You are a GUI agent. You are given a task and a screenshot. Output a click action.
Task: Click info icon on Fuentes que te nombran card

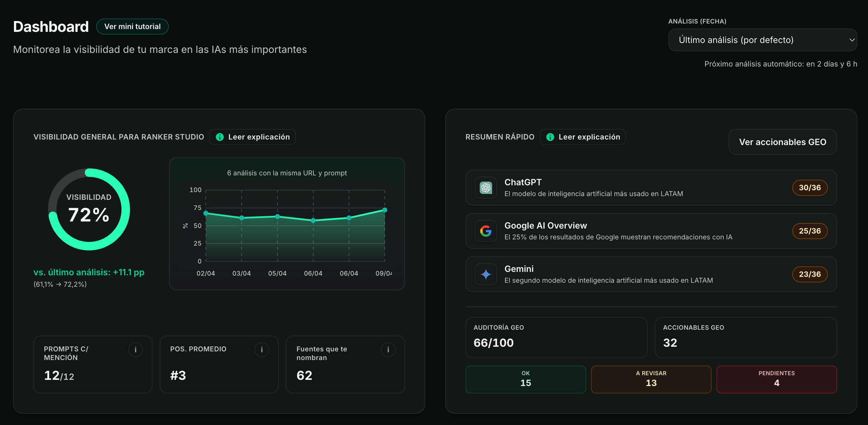tap(388, 350)
